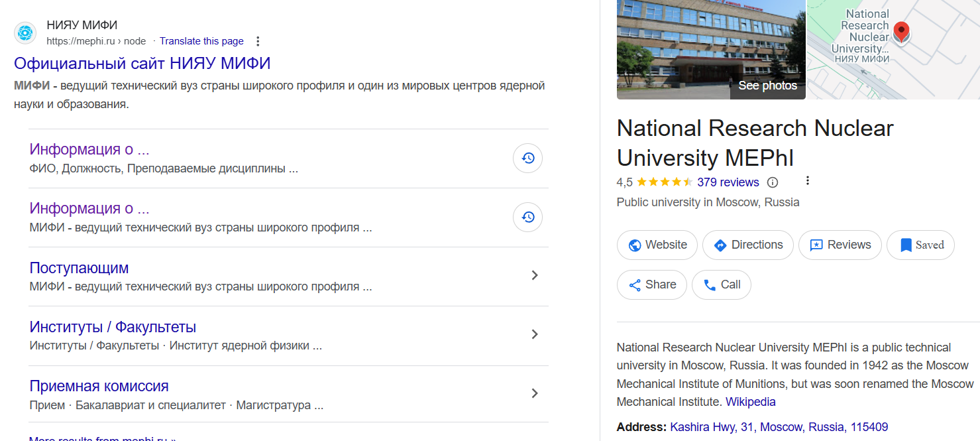The image size is (980, 441).
Task: Open the Приемная комиссия sitelink
Action: click(99, 386)
